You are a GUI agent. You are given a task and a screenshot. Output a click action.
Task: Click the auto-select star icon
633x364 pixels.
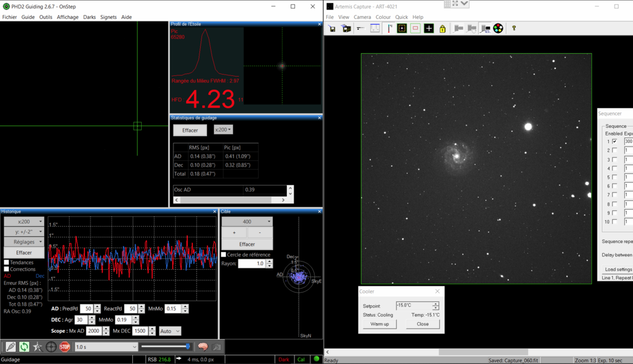point(37,347)
